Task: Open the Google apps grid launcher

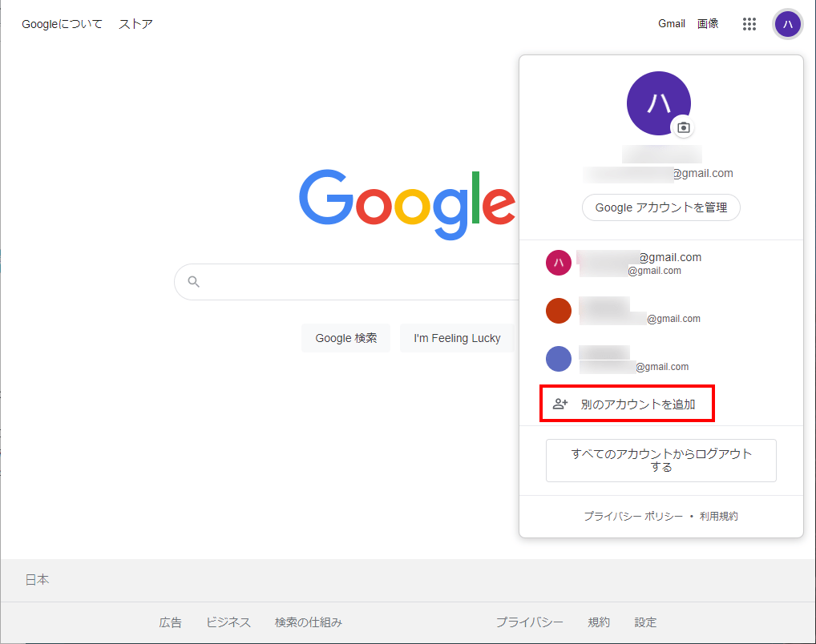Action: [749, 24]
